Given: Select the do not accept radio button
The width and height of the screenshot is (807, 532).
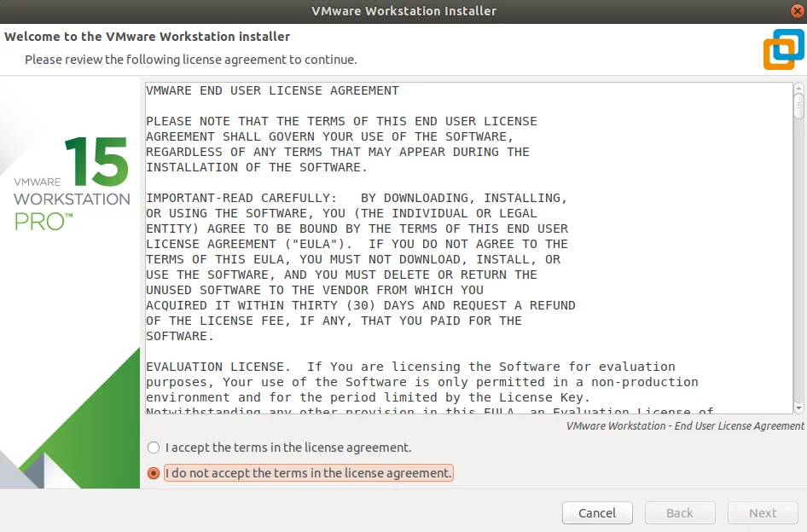Looking at the screenshot, I should pos(154,473).
